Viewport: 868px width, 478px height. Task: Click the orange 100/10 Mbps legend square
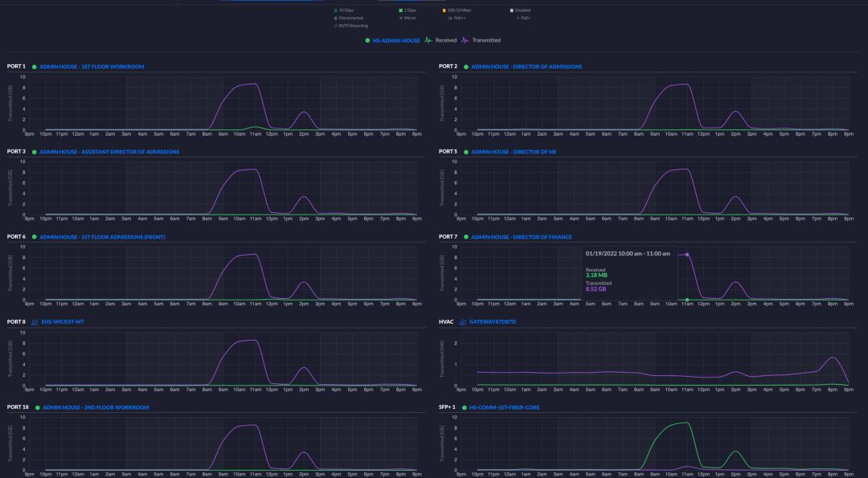pos(444,10)
